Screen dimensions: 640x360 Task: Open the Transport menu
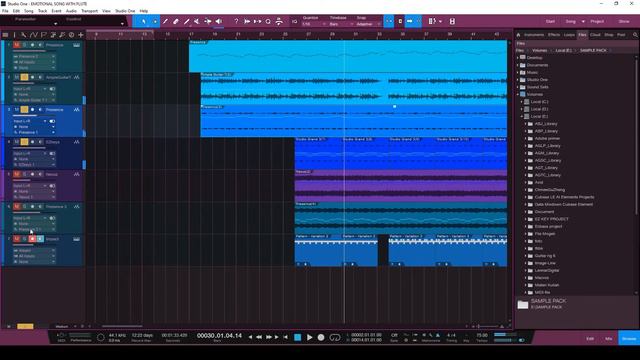point(89,11)
